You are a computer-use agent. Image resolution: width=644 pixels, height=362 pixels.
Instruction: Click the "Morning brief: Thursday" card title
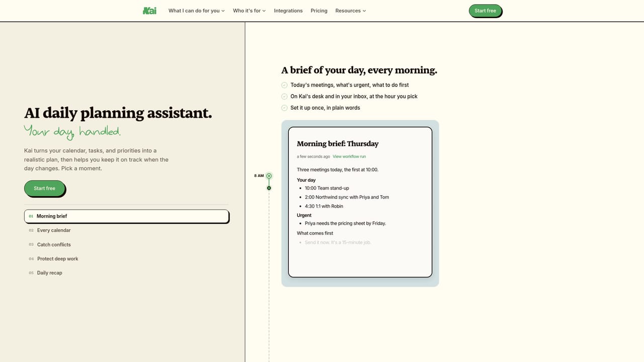click(x=338, y=144)
